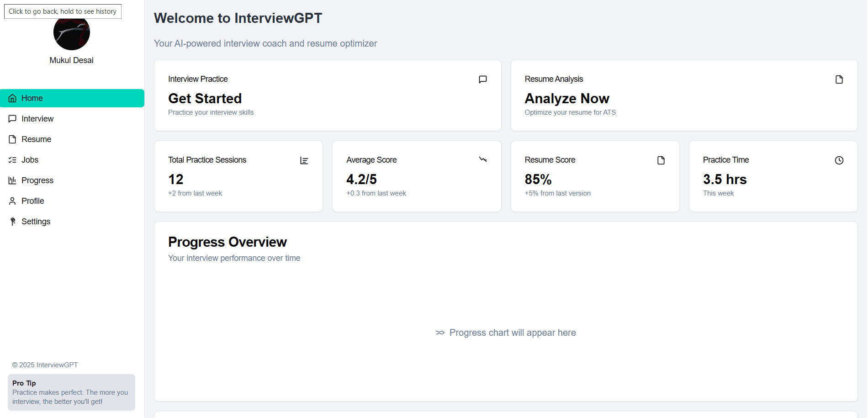Screen dimensions: 868x418
Task: Click chart icon on Total Practice Sessions card
Action: [x=304, y=160]
